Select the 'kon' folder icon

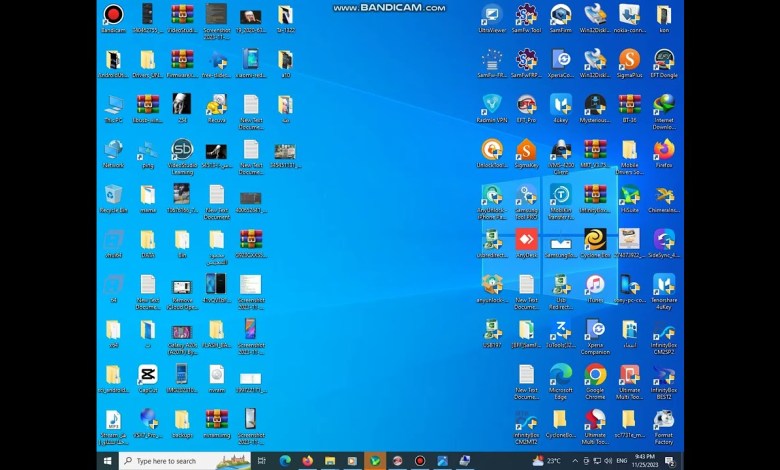(664, 19)
